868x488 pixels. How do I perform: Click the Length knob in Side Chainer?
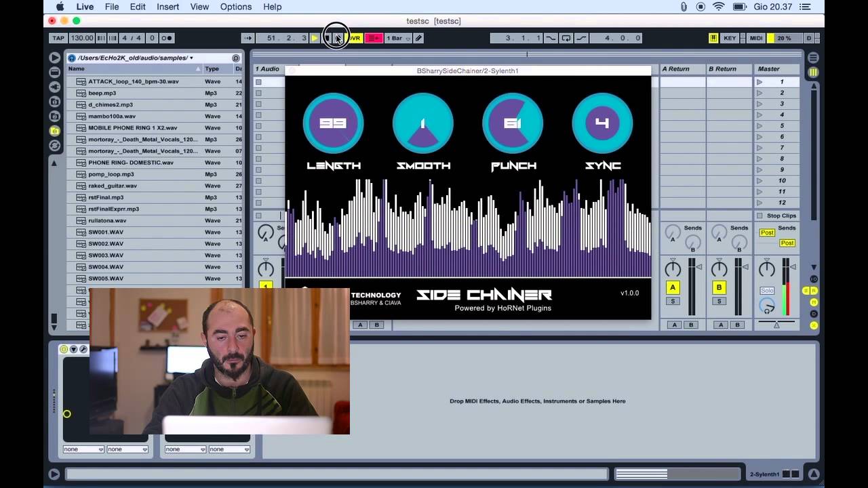333,123
